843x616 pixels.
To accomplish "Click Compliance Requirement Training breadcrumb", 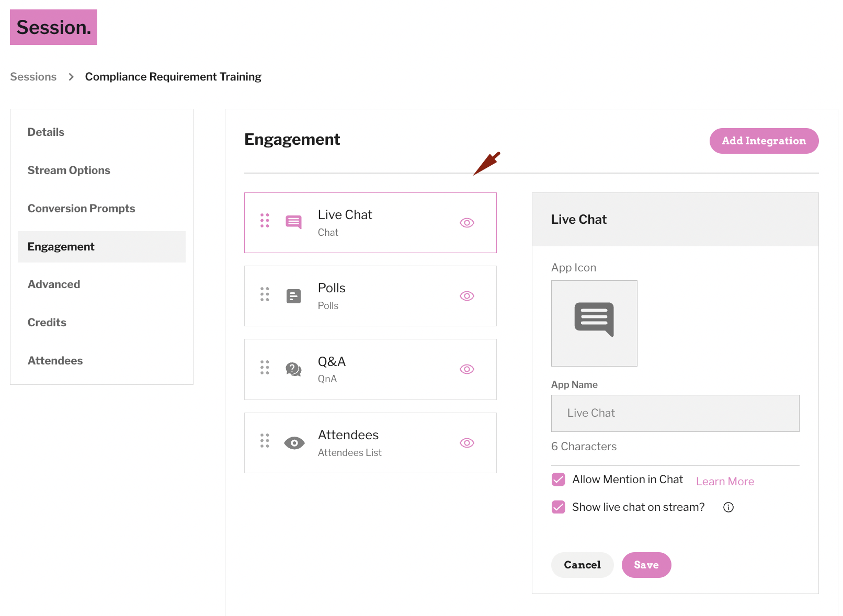I will [x=173, y=77].
